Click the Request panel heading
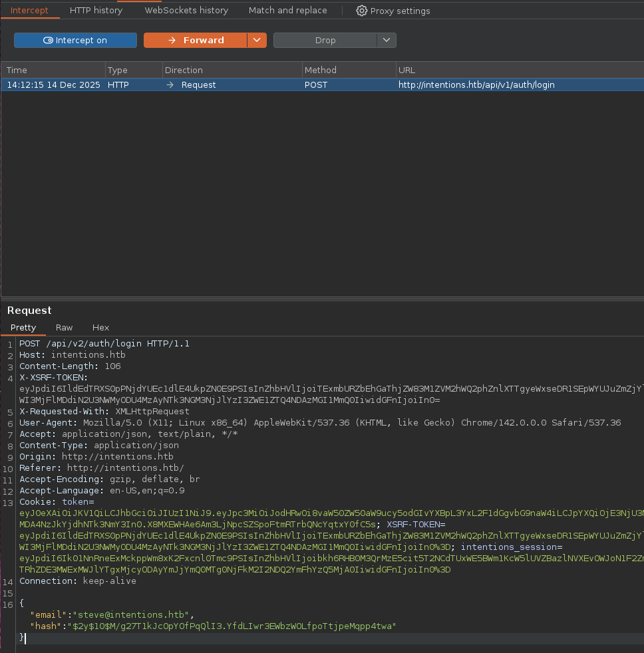Screen dimensions: 644x653 (x=29, y=311)
